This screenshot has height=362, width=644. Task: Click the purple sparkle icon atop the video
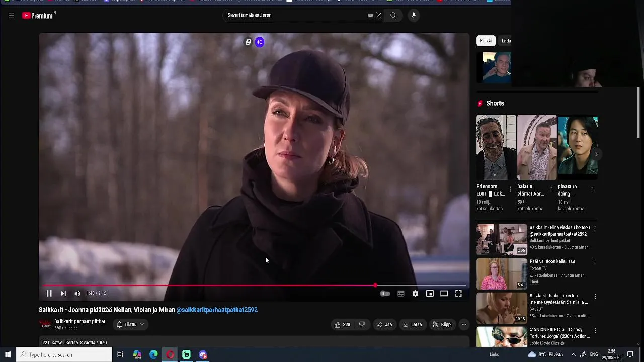260,42
